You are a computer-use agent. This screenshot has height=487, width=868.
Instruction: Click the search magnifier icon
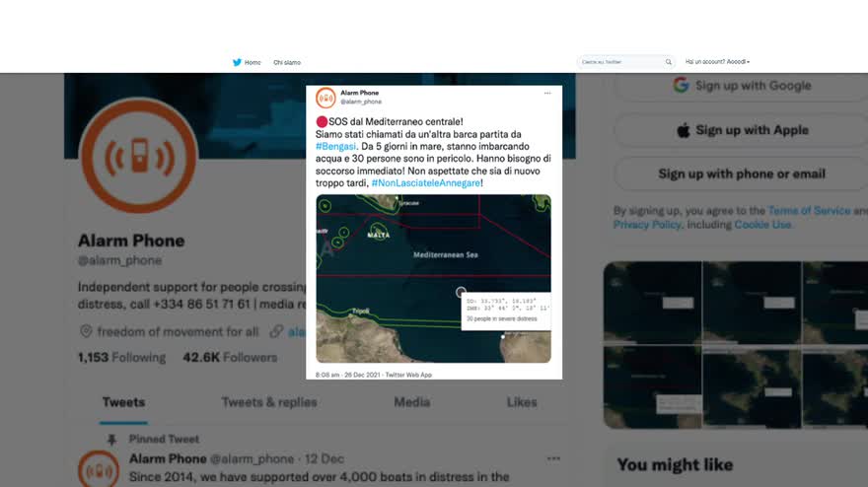click(x=668, y=62)
